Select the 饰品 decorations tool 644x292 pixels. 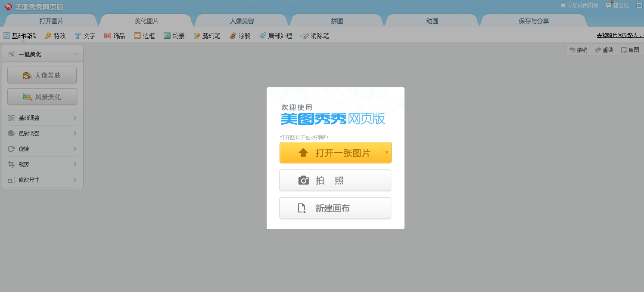tap(115, 36)
